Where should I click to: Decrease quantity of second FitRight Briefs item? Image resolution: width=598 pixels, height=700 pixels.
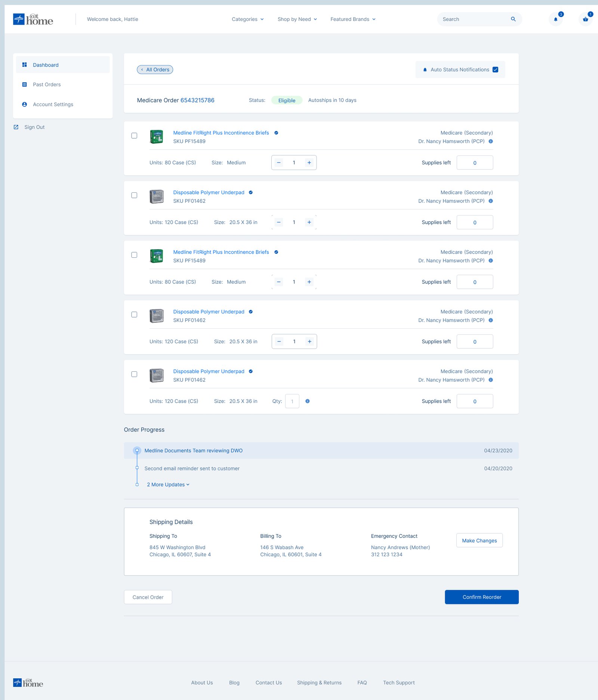pyautogui.click(x=279, y=282)
